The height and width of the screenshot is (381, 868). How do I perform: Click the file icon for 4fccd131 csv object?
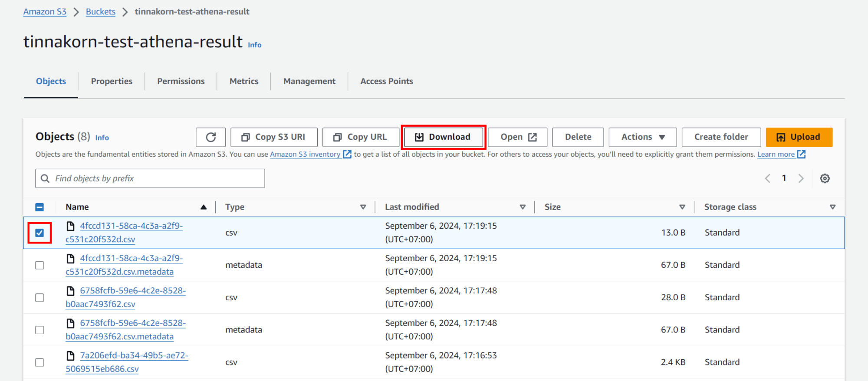pos(70,226)
